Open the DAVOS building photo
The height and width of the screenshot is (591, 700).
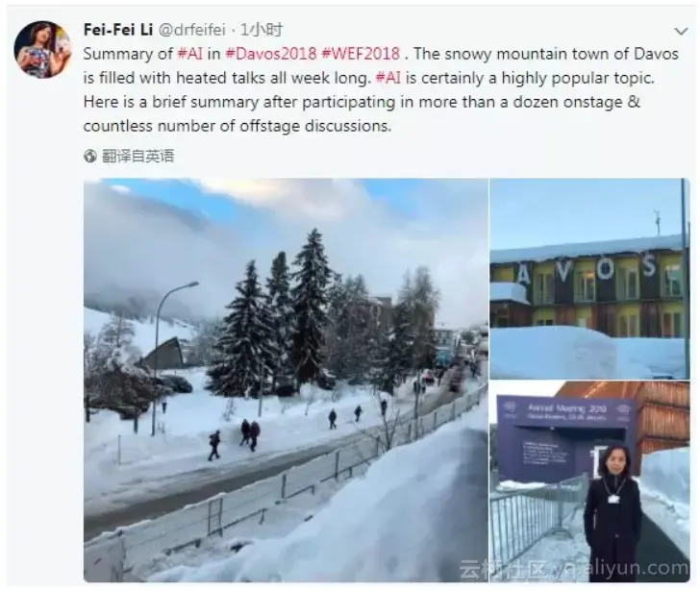(589, 279)
